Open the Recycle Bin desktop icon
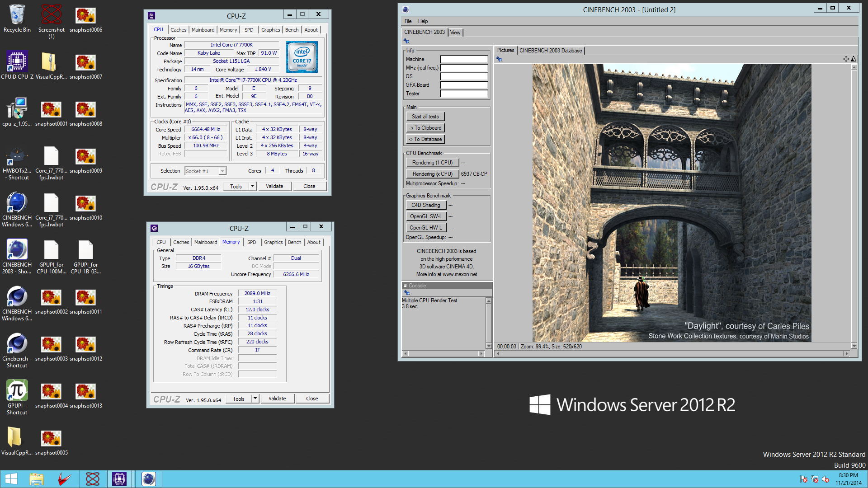The width and height of the screenshot is (868, 488). point(17,19)
